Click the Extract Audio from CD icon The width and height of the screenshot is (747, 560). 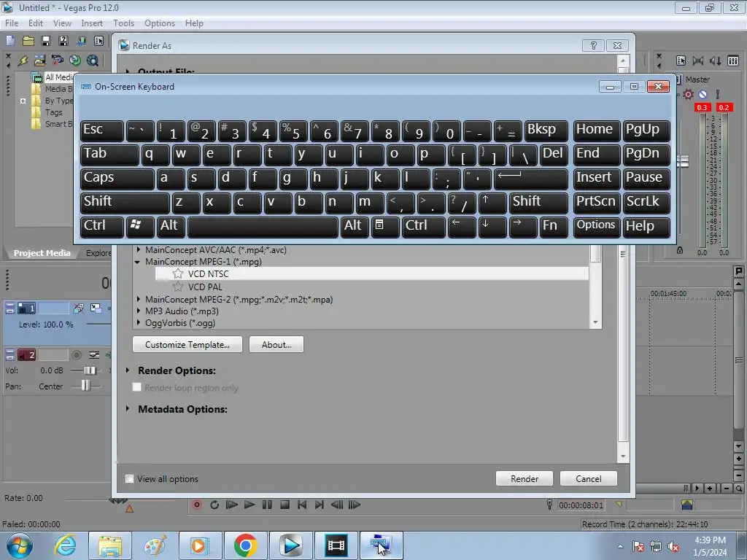point(75,61)
